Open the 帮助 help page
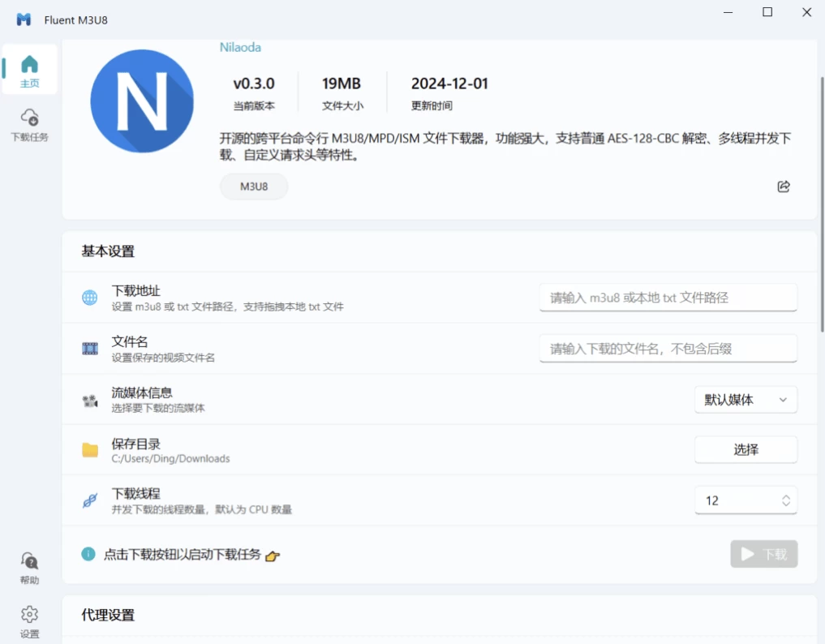Viewport: 825px width, 644px height. (30, 568)
